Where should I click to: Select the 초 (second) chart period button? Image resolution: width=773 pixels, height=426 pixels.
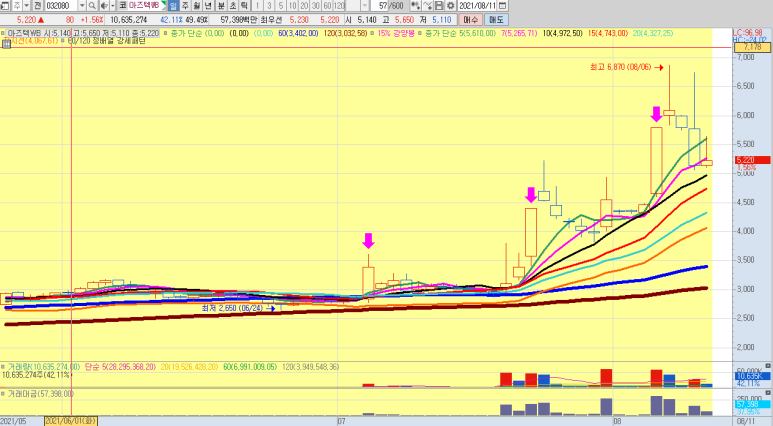(233, 6)
